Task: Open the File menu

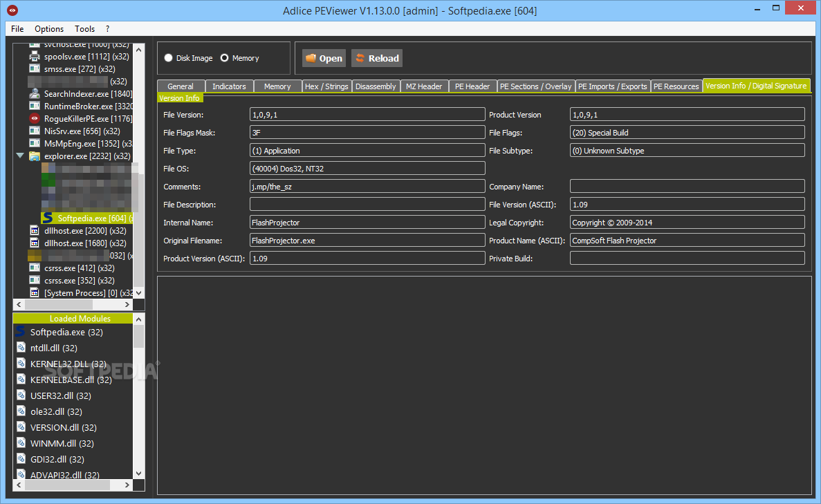Action: point(17,29)
